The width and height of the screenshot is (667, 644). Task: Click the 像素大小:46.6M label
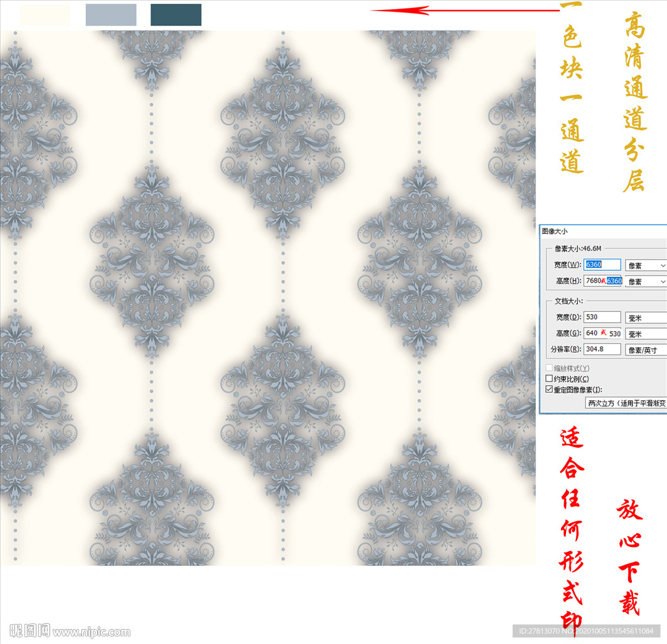click(578, 248)
